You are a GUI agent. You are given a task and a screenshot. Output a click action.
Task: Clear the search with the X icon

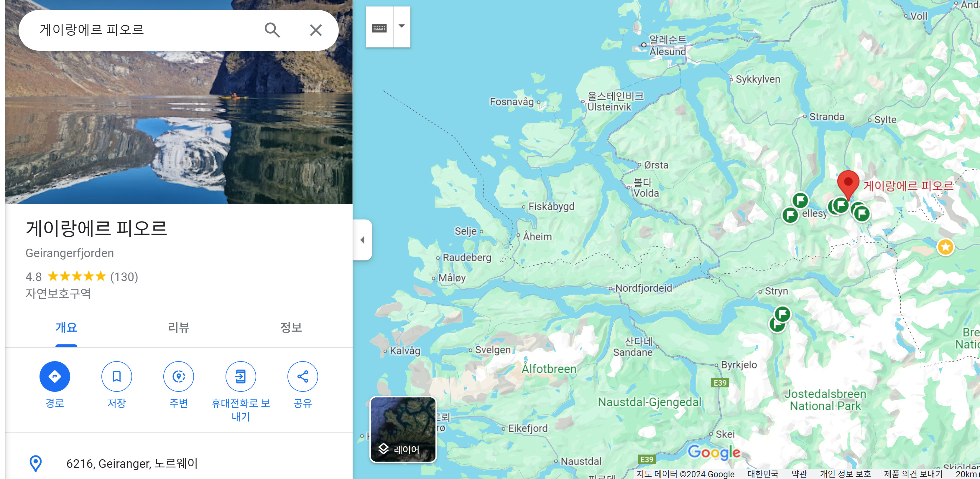click(315, 30)
